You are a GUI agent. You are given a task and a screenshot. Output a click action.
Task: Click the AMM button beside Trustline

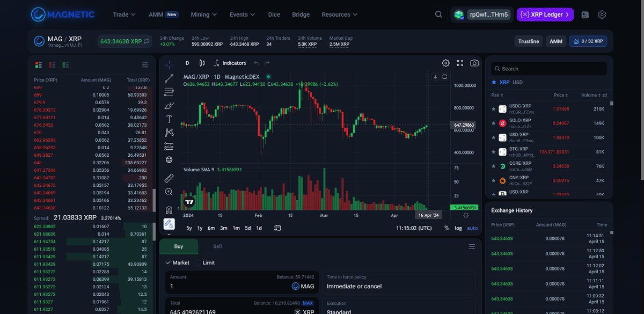click(556, 41)
